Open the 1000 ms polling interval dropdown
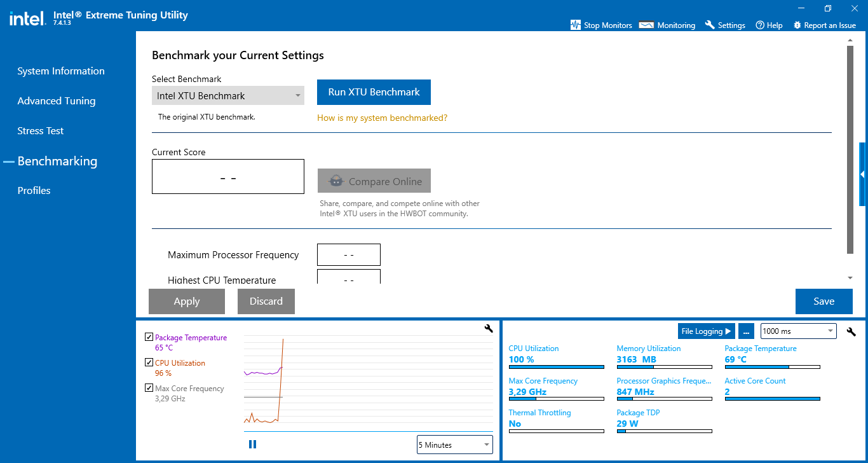The height and width of the screenshot is (463, 868). (x=799, y=331)
